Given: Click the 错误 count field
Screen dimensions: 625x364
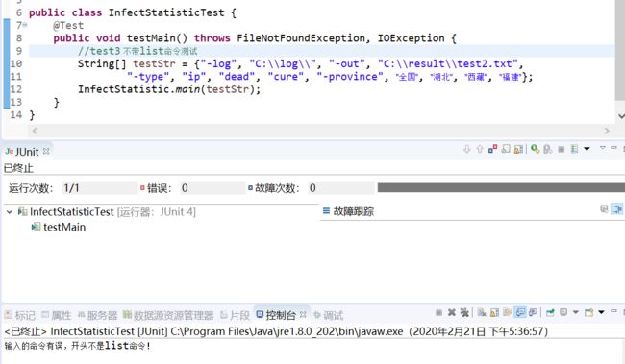Looking at the screenshot, I should (x=212, y=188).
